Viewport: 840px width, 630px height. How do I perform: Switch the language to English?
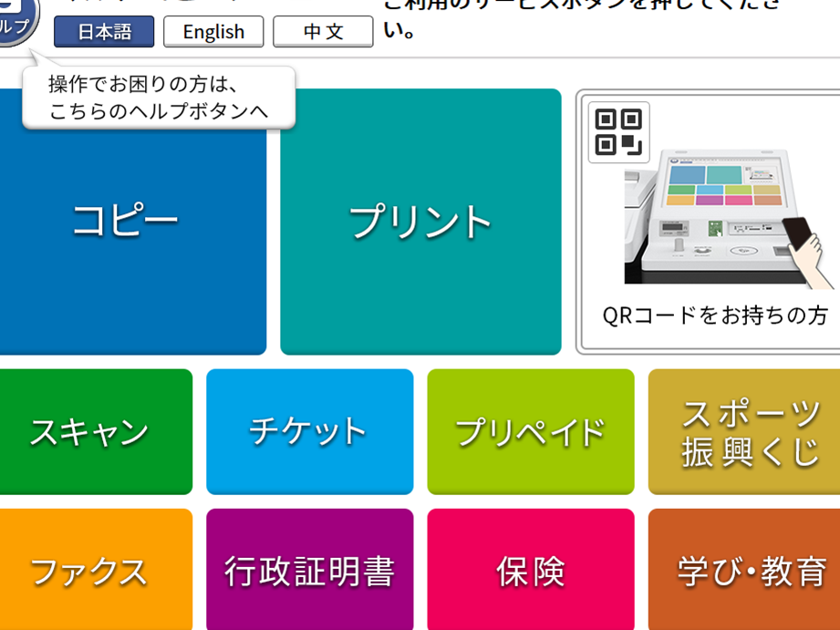213,32
